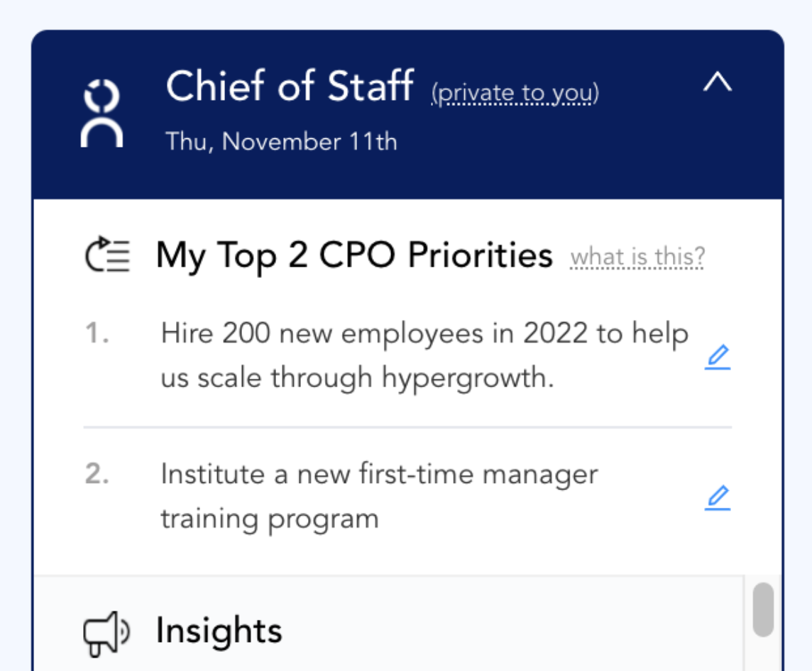812x671 pixels.
Task: Collapse the Chief of Staff panel
Action: 717,84
